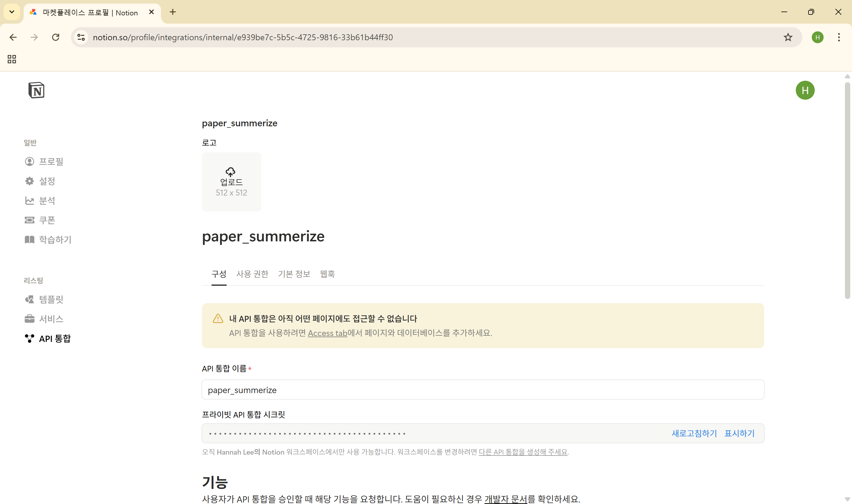Click 새로고침하기 to refresh the secret

point(694,433)
